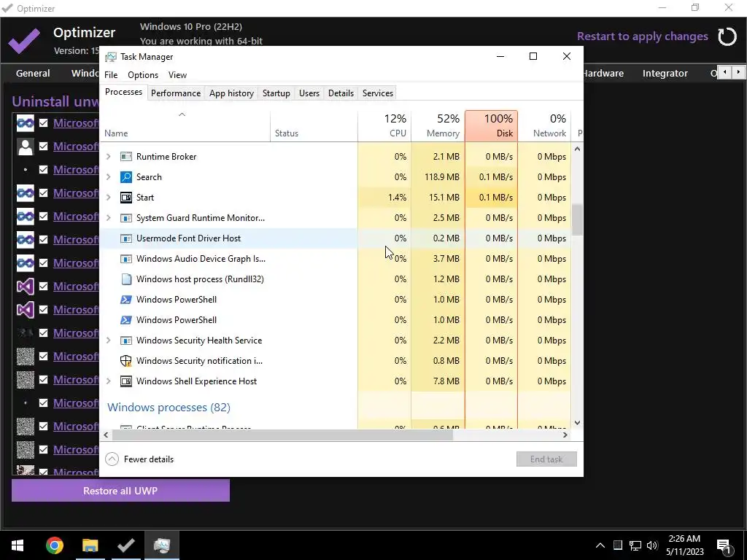
Task: Uncheck the seventh Microsoft app checkbox in Optimizer list
Action: [43, 262]
